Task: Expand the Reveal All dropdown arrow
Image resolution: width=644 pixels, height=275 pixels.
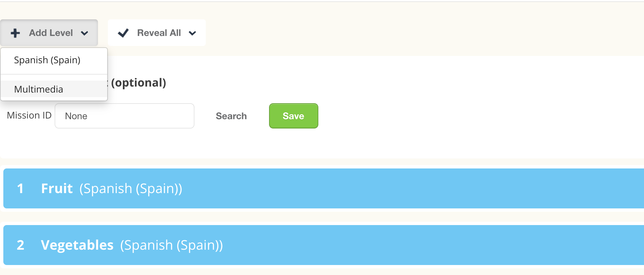Action: [192, 33]
